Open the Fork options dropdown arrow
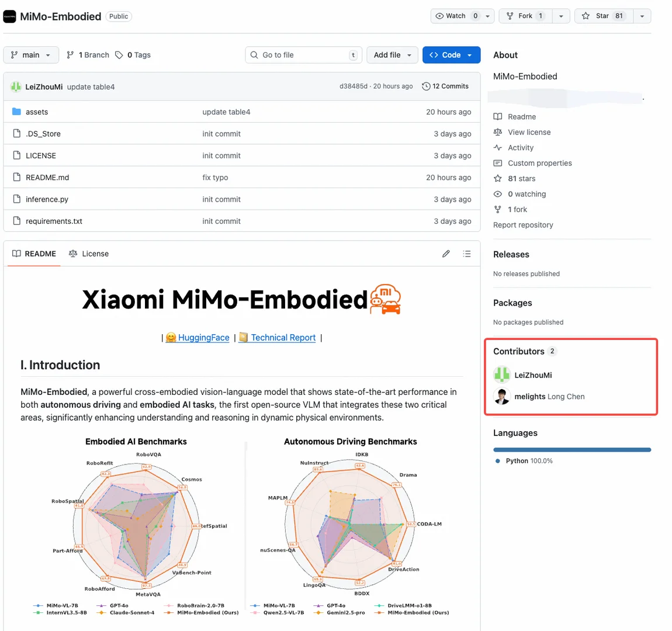672x631 pixels. point(561,16)
